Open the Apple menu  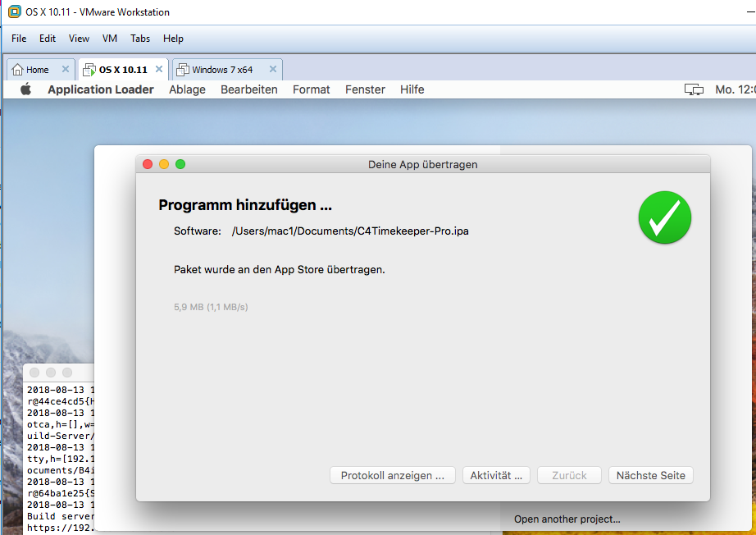tap(26, 89)
